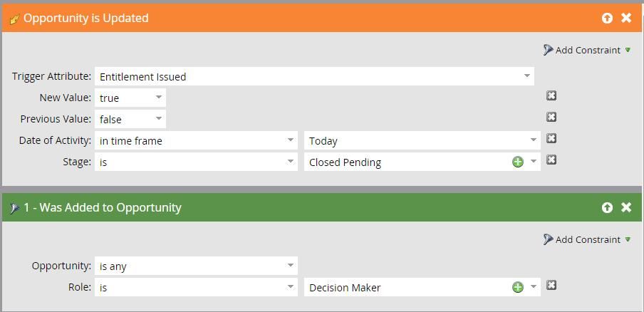Open the Opportunity is any dropdown
Image resolution: width=644 pixels, height=312 pixels.
(x=291, y=266)
